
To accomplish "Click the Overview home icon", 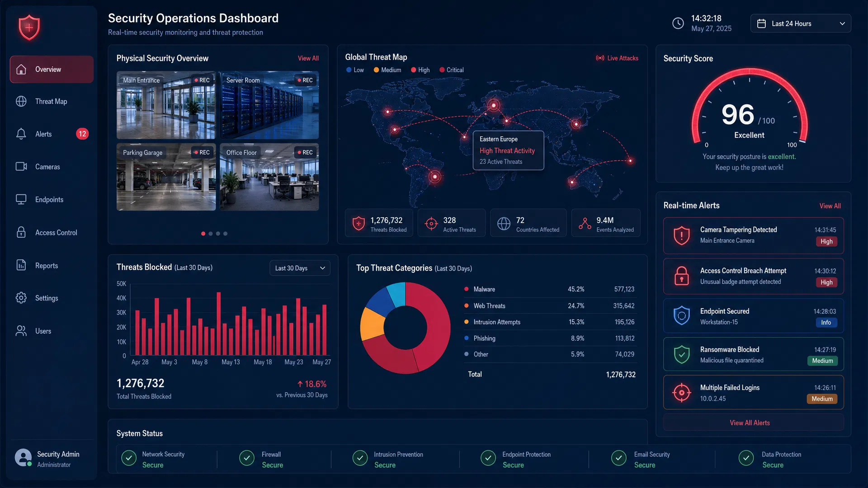I will point(21,69).
